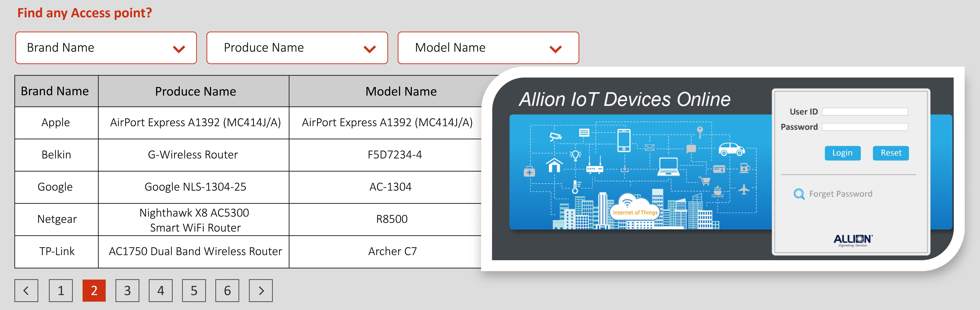Click the magnifier icon beside Forget Password
This screenshot has height=310, width=980.
pyautogui.click(x=799, y=194)
